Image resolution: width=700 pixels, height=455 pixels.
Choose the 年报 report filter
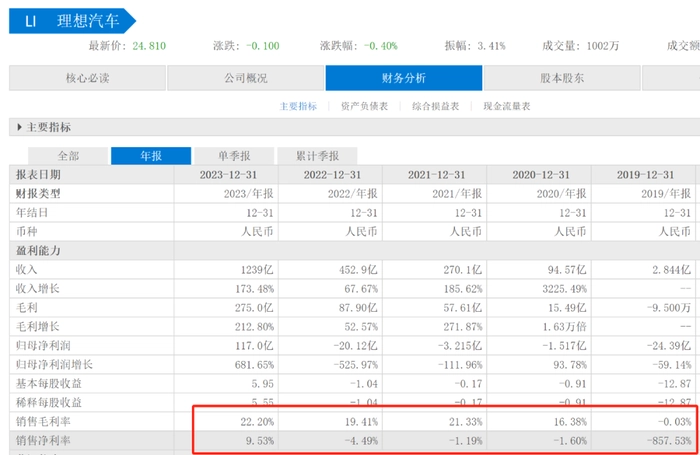pyautogui.click(x=150, y=156)
